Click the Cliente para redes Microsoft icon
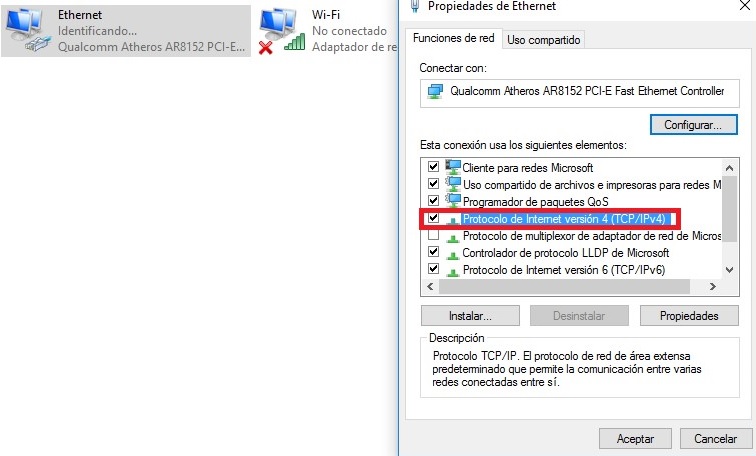Viewport: 756px width, 456px height. pos(453,168)
